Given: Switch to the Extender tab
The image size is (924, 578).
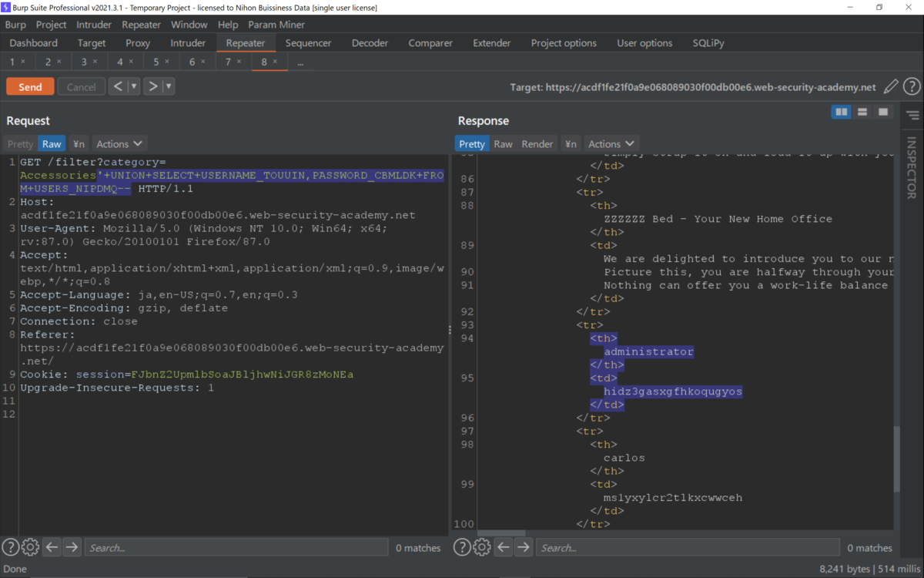Looking at the screenshot, I should (x=491, y=43).
